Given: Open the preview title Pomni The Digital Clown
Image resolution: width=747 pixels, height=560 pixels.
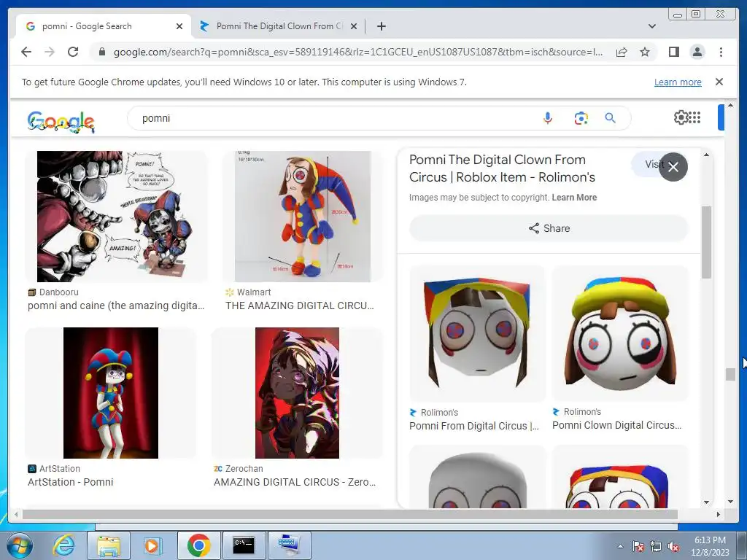Looking at the screenshot, I should click(502, 168).
